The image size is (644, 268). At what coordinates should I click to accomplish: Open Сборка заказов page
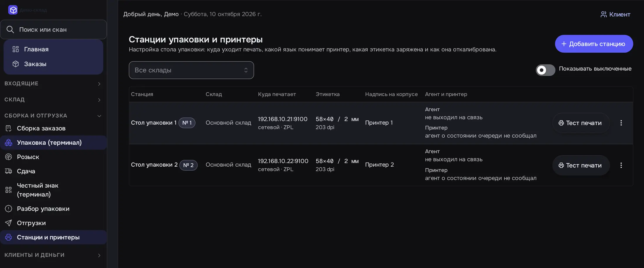click(53, 128)
